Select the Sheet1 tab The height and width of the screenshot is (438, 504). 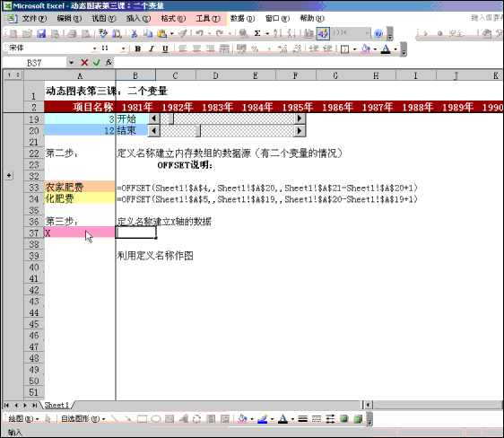point(56,405)
